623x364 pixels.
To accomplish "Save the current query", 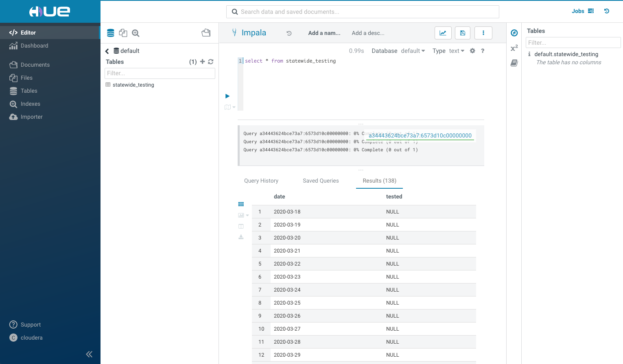I will [463, 33].
